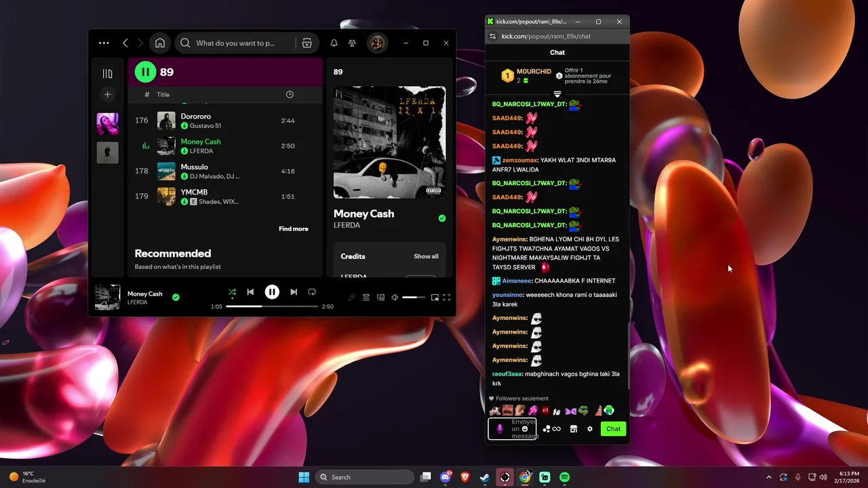Click the infinity icon in Kick chat
The image size is (868, 488).
pyautogui.click(x=557, y=428)
